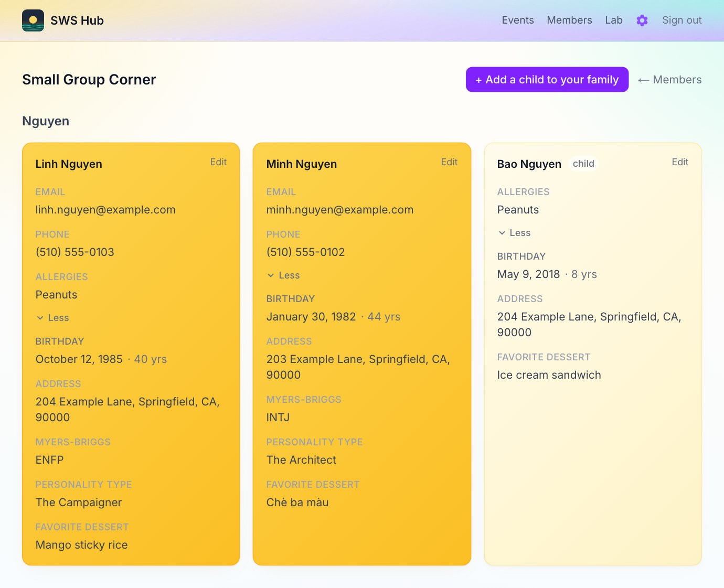Click Chè ba màu dessert text
724x588 pixels.
pyautogui.click(x=297, y=503)
